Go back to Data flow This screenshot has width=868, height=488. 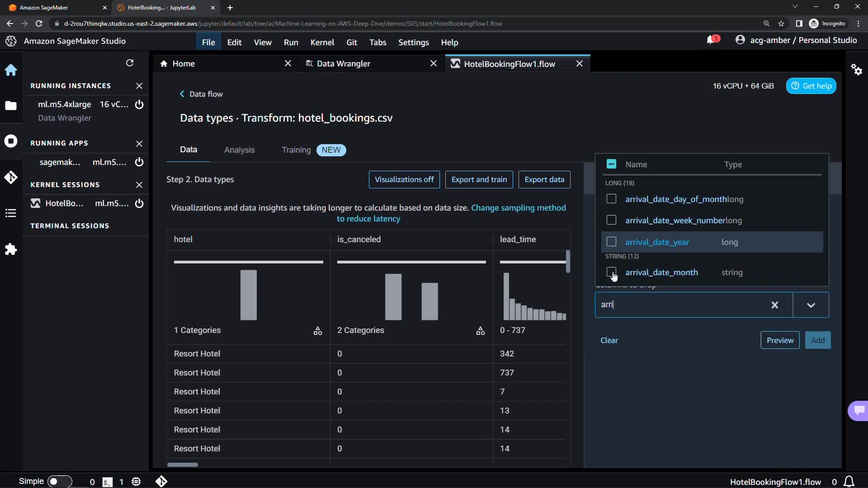(201, 94)
